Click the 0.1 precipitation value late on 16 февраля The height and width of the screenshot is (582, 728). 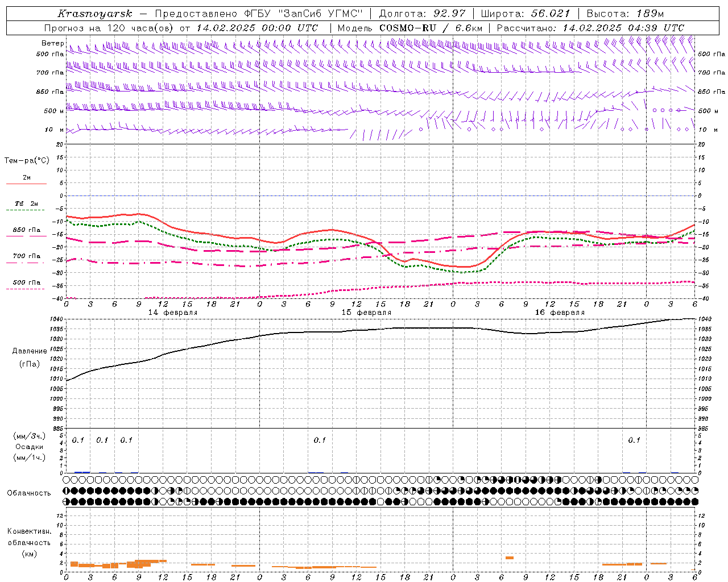click(634, 440)
